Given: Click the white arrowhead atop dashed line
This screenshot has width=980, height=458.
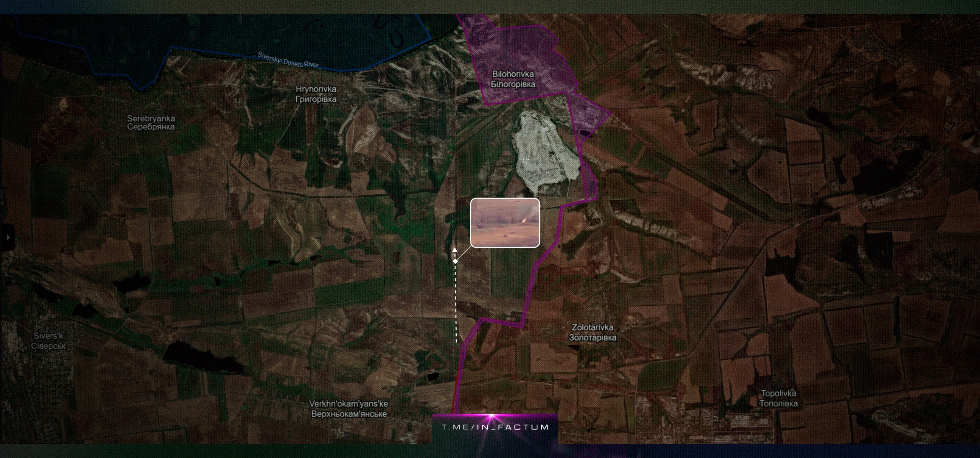Looking at the screenshot, I should point(455,250).
